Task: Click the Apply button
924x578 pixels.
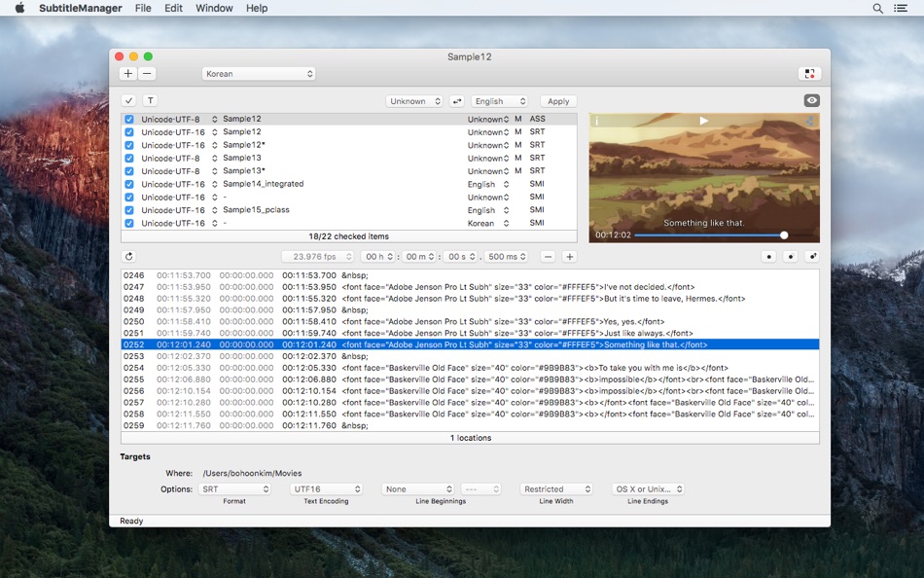Action: tap(558, 101)
